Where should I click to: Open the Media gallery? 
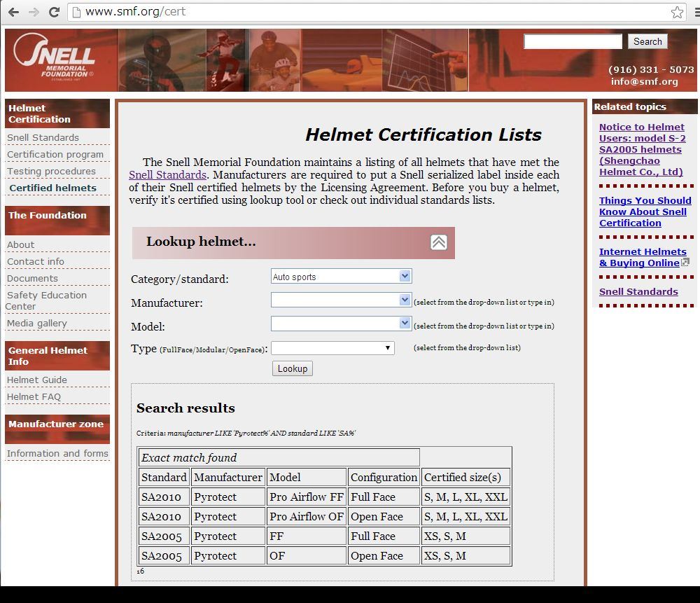36,324
